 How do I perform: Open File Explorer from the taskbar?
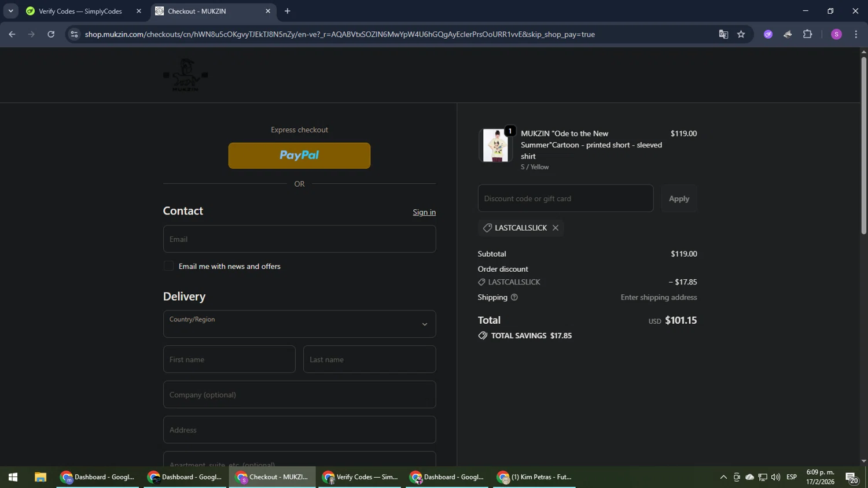[40, 477]
